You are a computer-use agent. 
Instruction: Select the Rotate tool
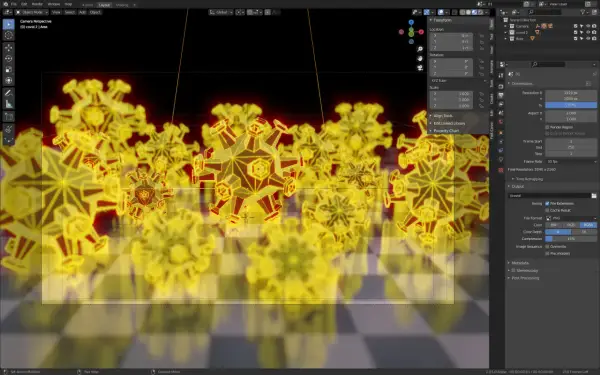point(8,59)
